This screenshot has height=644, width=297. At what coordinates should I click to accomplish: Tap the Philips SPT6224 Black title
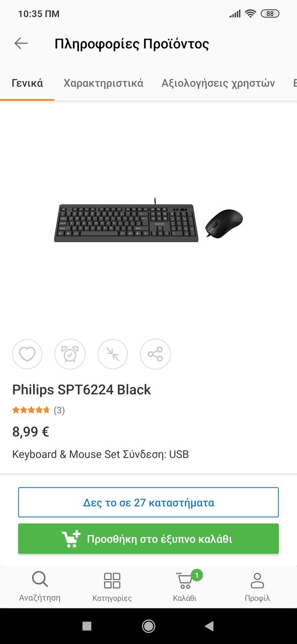click(82, 390)
